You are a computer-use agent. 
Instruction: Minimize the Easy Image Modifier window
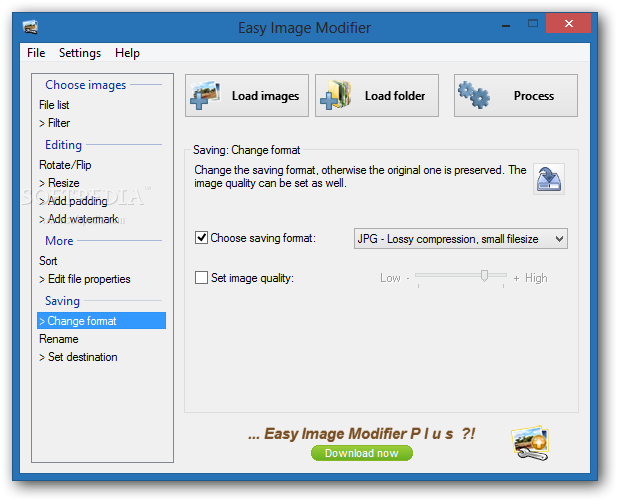click(506, 24)
